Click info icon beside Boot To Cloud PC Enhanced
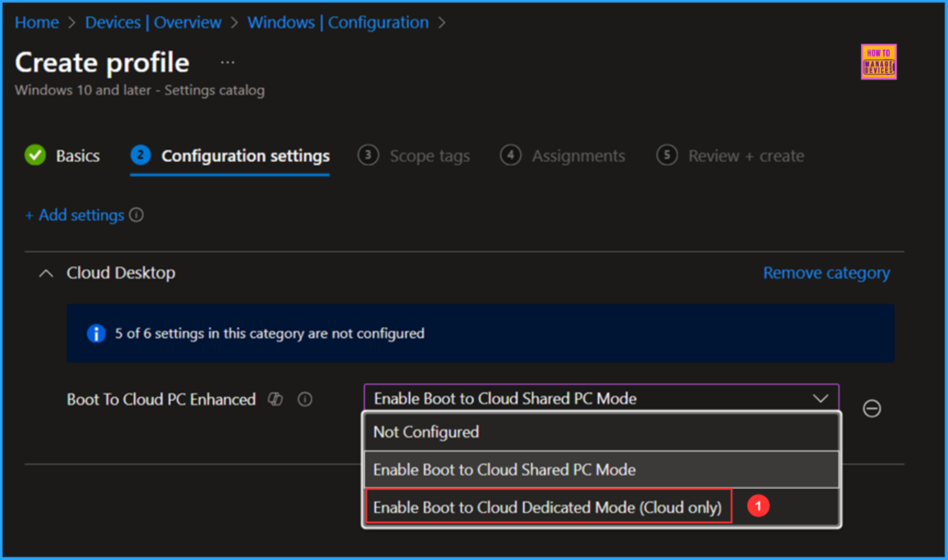Image resolution: width=948 pixels, height=560 pixels. pyautogui.click(x=305, y=400)
